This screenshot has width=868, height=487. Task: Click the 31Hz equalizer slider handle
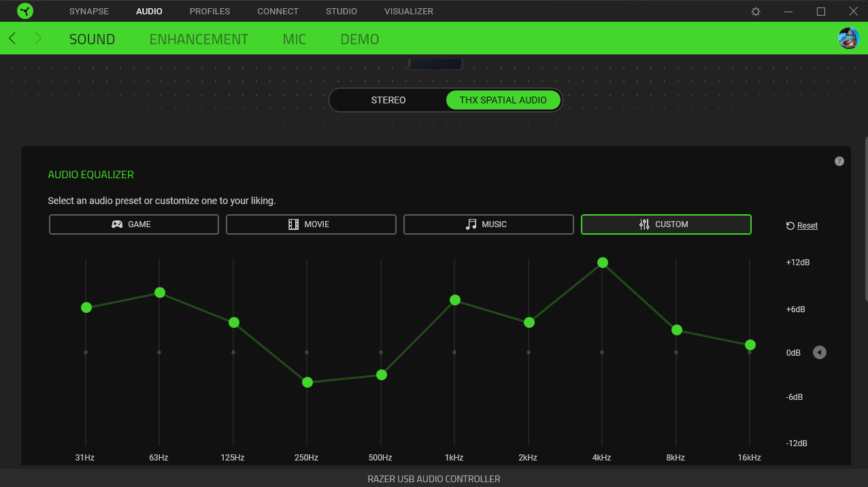click(x=86, y=307)
